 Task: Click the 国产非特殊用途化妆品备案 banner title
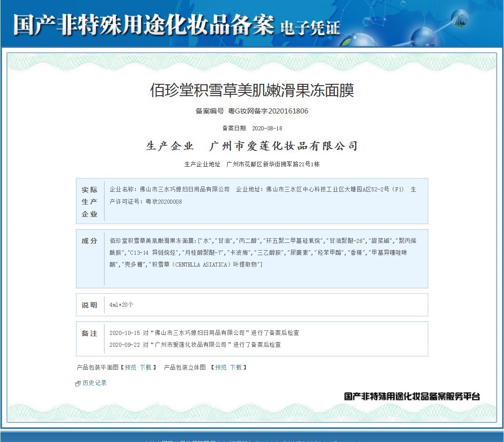[144, 25]
